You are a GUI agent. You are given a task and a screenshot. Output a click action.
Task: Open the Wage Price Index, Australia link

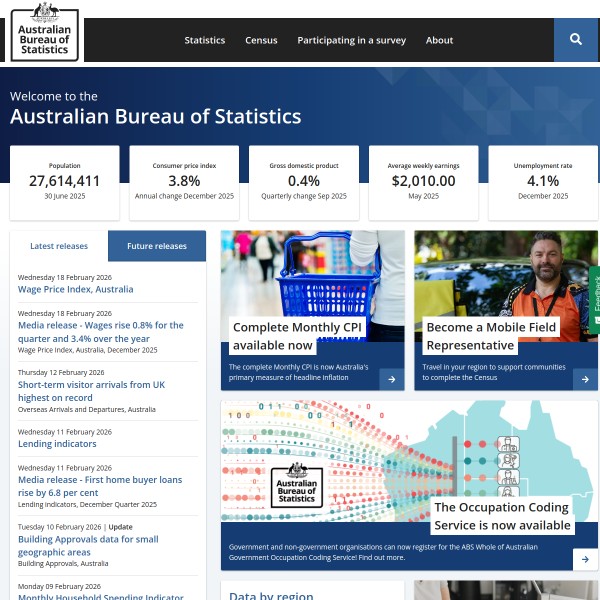coord(75,290)
